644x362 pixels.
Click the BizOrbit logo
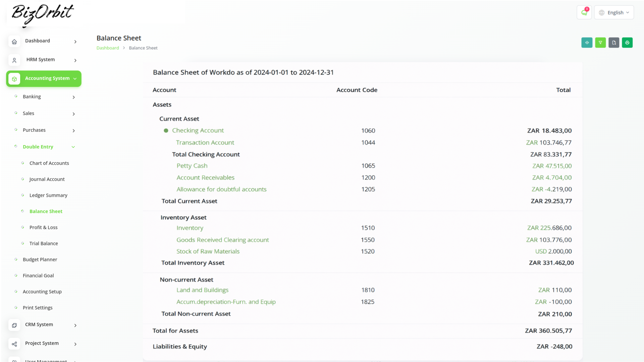coord(42,14)
